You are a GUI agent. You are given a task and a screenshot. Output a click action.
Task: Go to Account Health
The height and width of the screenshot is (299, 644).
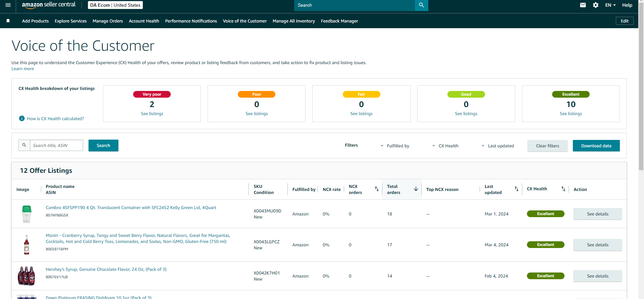[144, 21]
